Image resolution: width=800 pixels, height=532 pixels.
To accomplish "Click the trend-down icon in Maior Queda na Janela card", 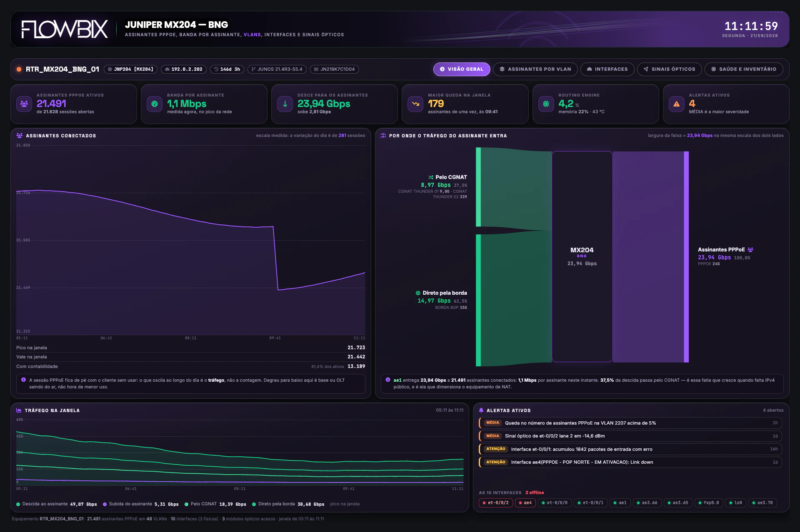I will 415,104.
